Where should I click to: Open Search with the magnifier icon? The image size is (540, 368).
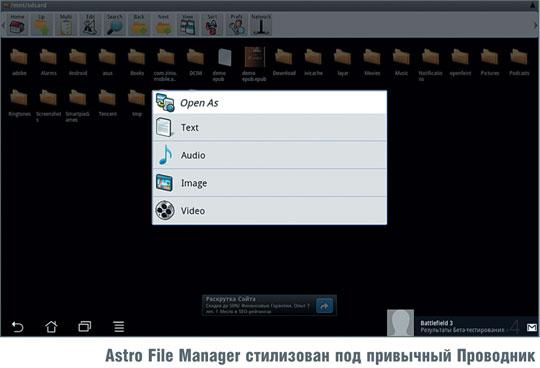pos(115,24)
